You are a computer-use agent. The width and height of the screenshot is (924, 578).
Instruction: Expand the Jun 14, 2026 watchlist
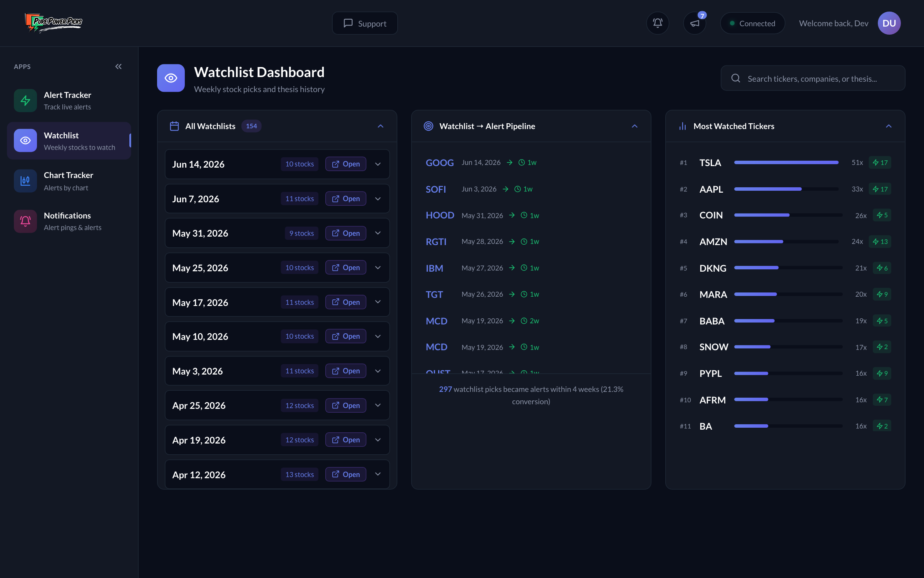(x=378, y=164)
